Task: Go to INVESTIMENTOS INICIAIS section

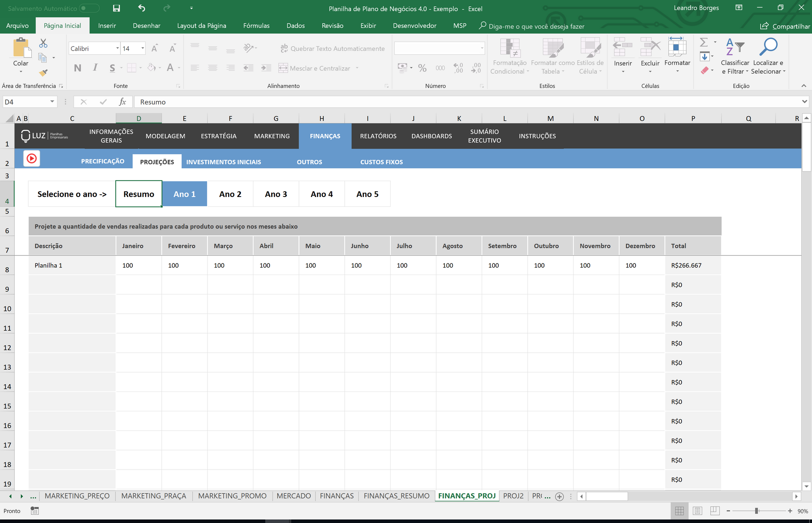Action: click(224, 162)
